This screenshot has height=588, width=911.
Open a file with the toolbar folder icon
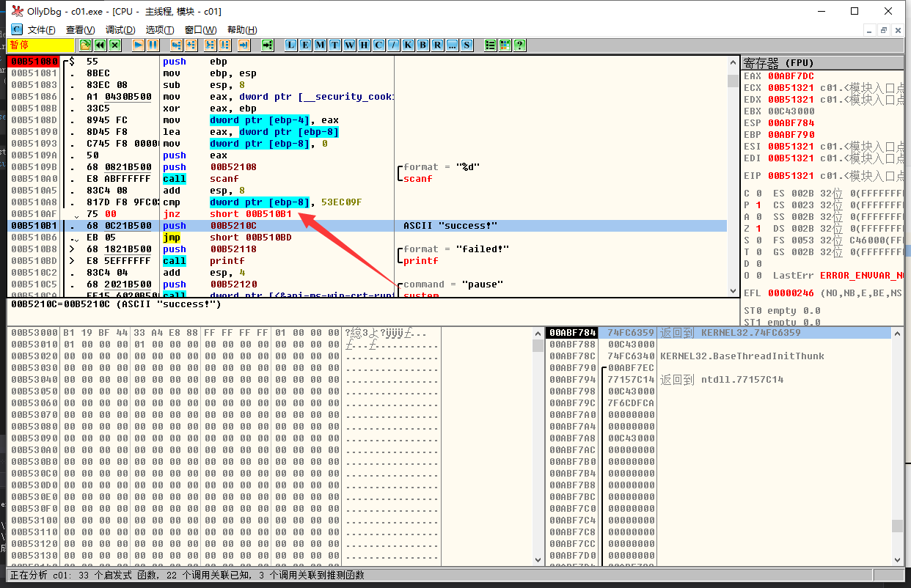[x=85, y=45]
